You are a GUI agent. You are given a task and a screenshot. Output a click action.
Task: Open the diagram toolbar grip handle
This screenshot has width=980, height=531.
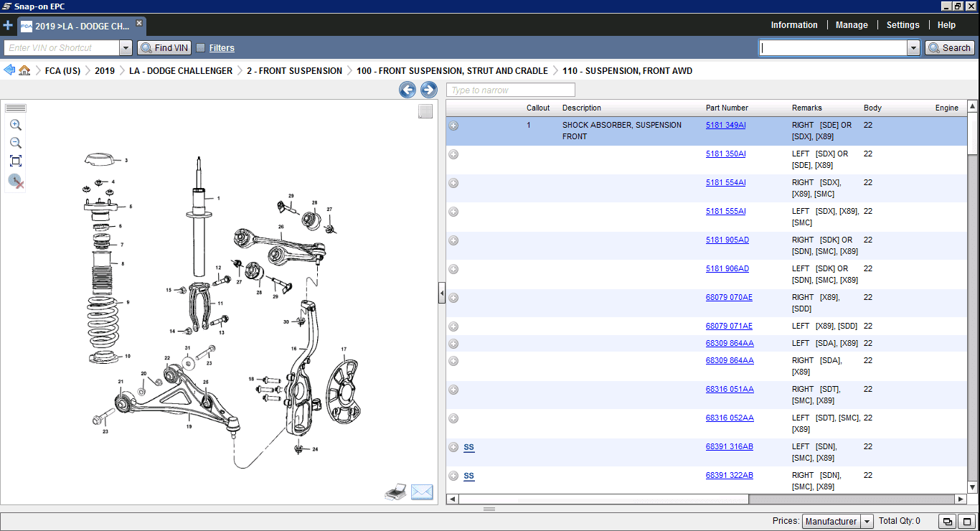point(16,108)
